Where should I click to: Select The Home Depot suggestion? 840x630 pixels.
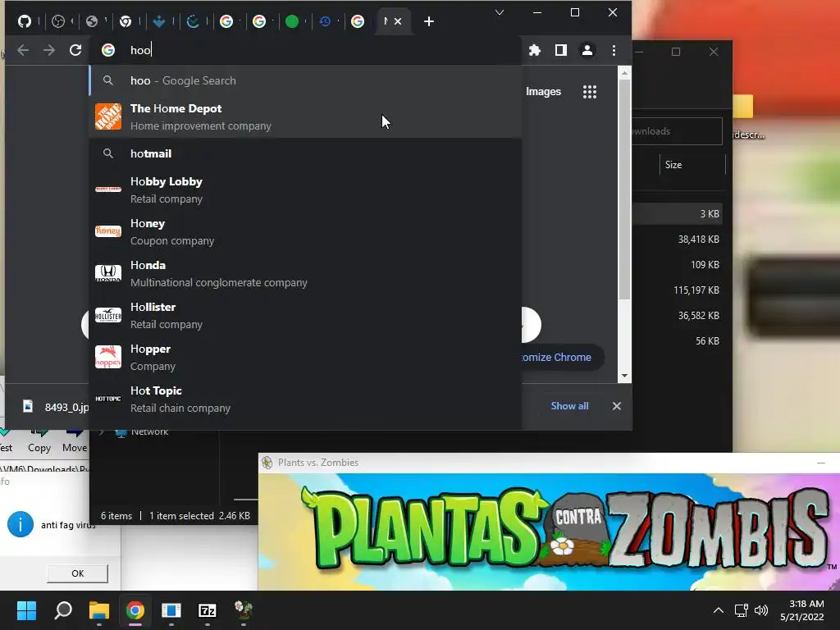click(305, 116)
